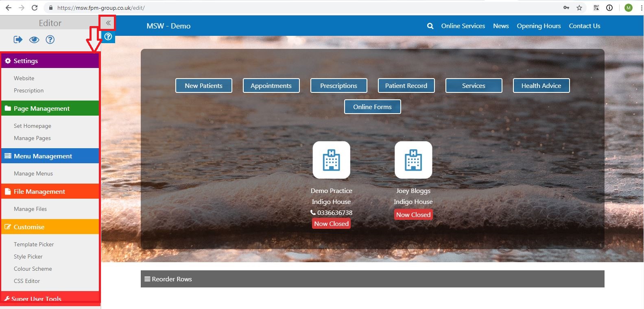Open the search magnifier in header
The height and width of the screenshot is (309, 644).
430,26
